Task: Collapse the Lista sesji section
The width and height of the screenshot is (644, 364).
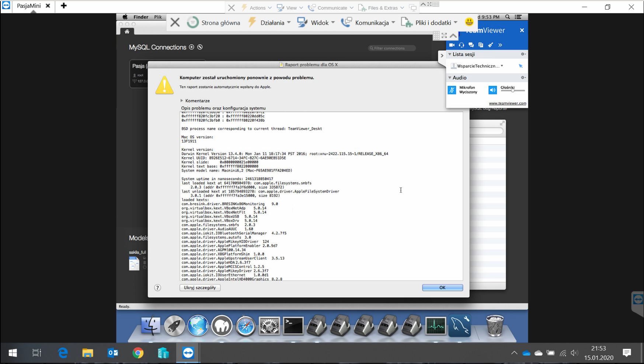Action: [x=450, y=54]
